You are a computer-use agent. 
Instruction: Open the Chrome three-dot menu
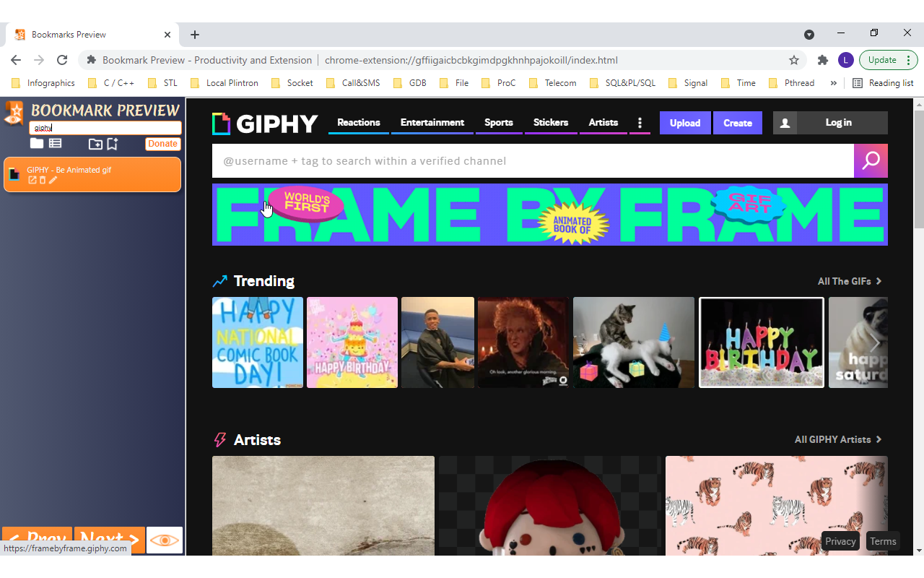point(907,60)
